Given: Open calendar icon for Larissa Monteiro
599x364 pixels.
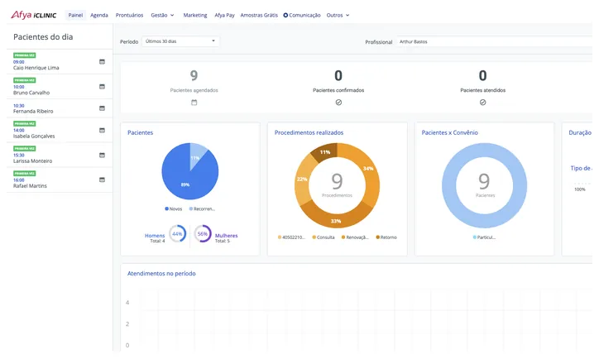Looking at the screenshot, I should coord(102,155).
